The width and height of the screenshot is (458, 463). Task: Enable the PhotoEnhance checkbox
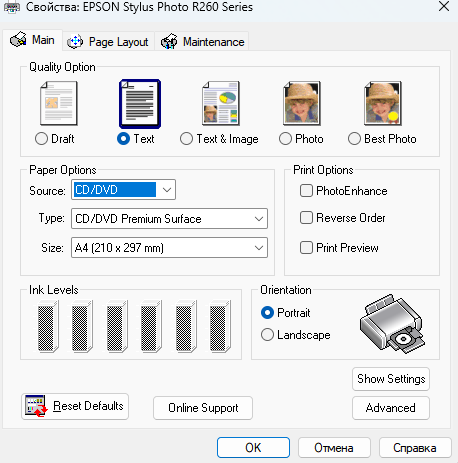coord(306,191)
